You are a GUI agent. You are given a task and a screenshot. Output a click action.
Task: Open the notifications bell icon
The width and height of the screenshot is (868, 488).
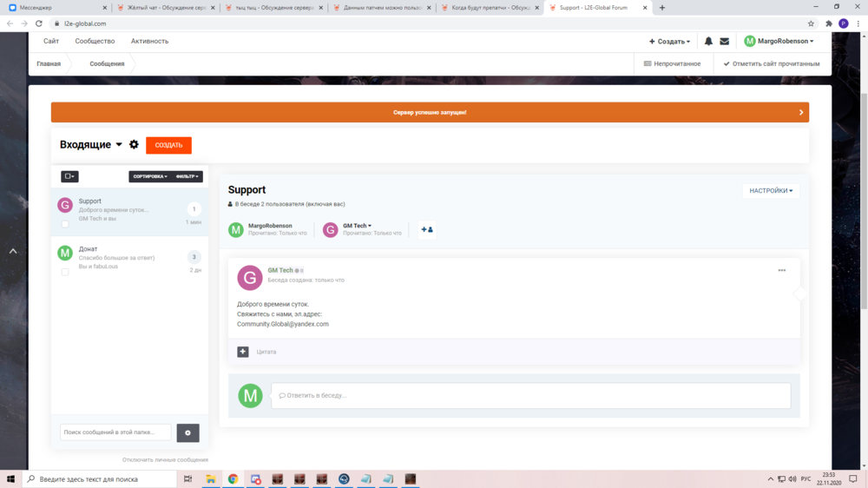708,41
